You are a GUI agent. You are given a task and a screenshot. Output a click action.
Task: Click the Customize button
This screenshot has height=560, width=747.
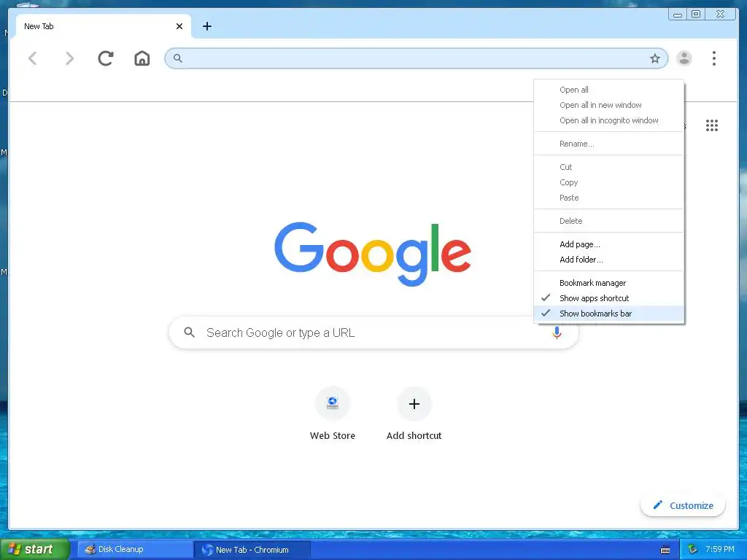click(683, 505)
